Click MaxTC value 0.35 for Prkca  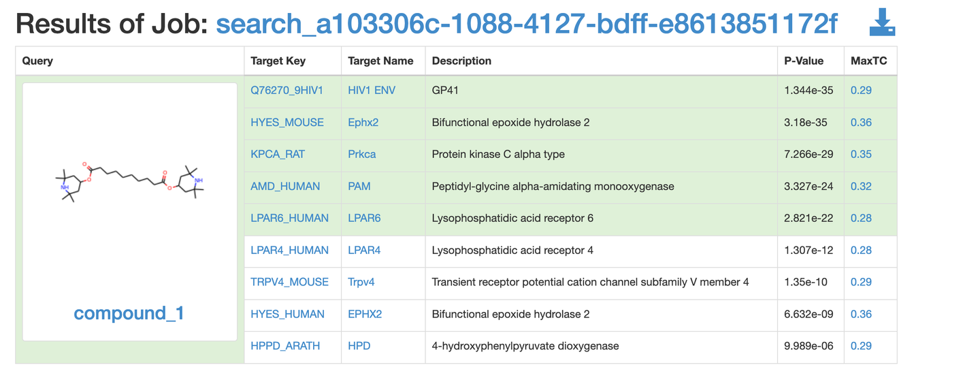point(861,155)
